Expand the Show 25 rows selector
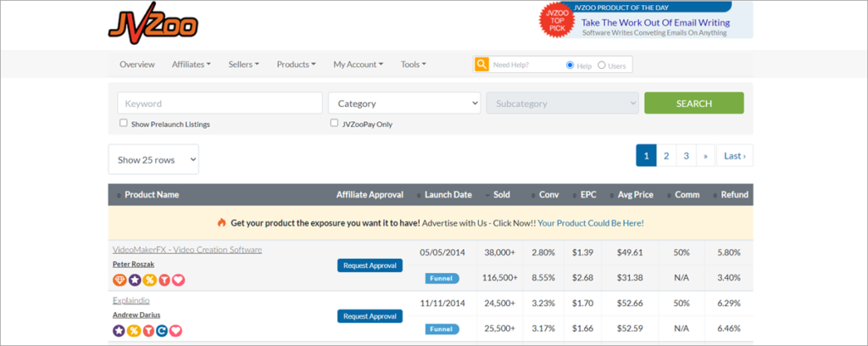 (x=153, y=159)
